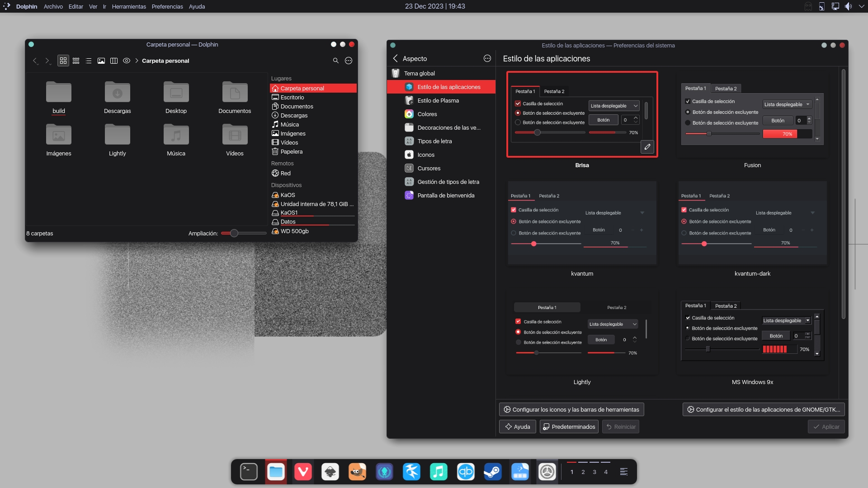
Task: Select Papelera in Places panel
Action: pyautogui.click(x=313, y=152)
